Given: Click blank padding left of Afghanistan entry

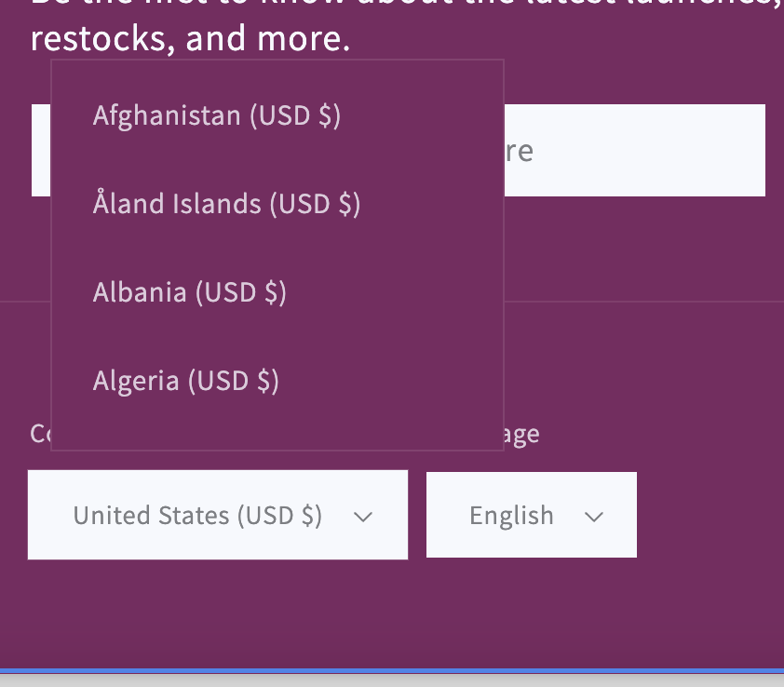Looking at the screenshot, I should pyautogui.click(x=71, y=116).
